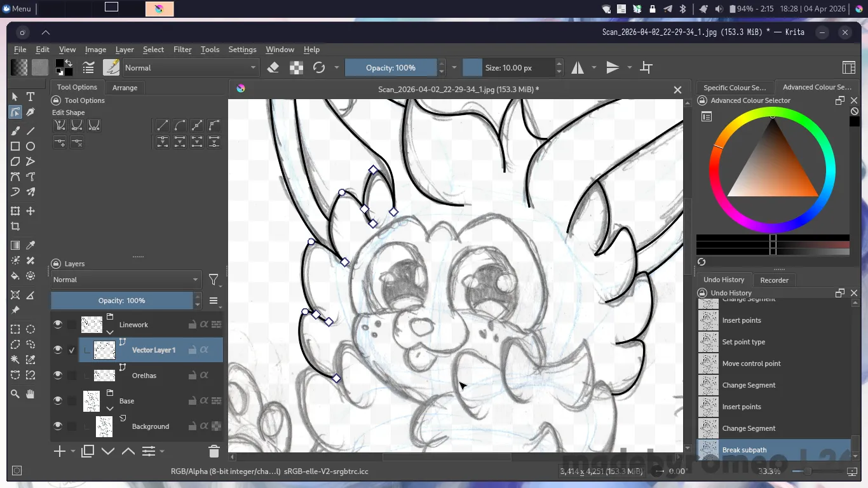868x488 pixels.
Task: Collapse the Linework group layer
Action: click(x=110, y=332)
